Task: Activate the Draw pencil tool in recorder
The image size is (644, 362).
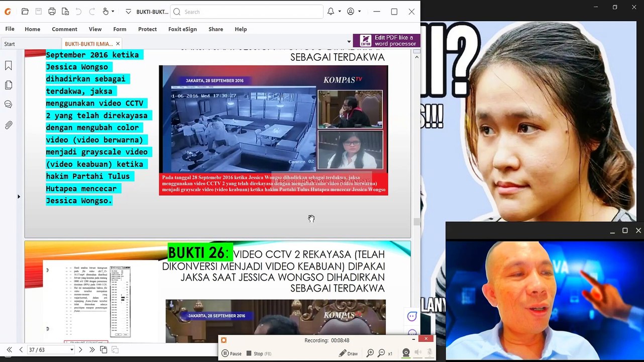Action: click(348, 353)
